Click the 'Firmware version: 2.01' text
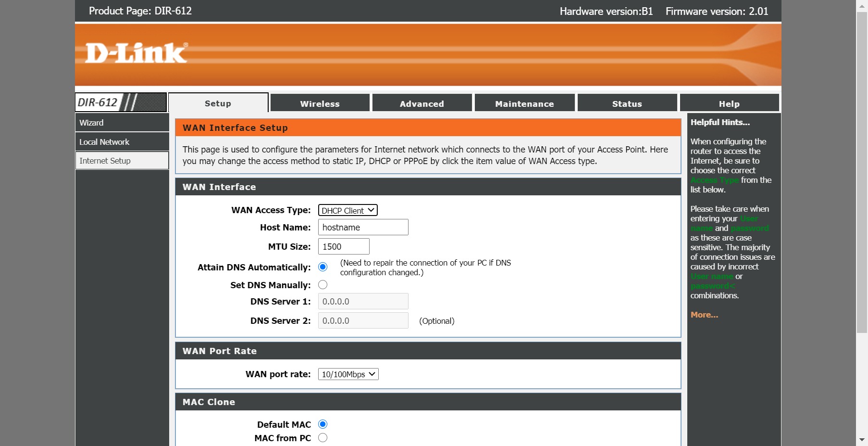868x446 pixels. pos(717,12)
